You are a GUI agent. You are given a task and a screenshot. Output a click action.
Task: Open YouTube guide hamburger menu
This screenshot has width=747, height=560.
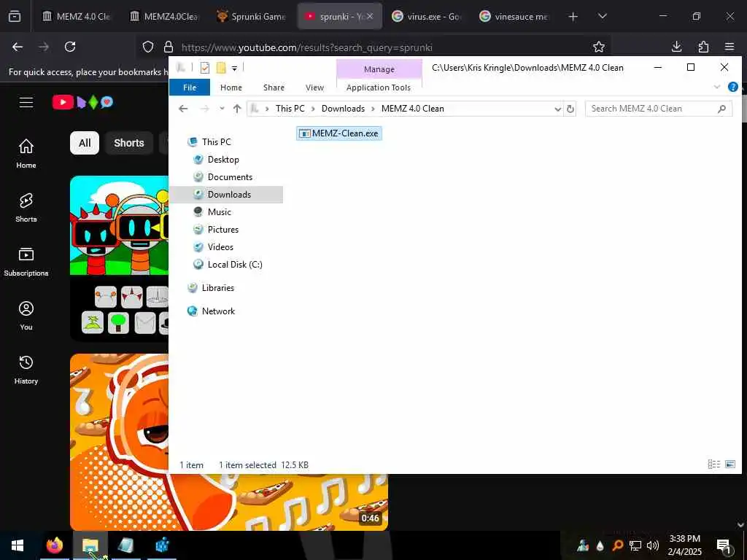26,102
